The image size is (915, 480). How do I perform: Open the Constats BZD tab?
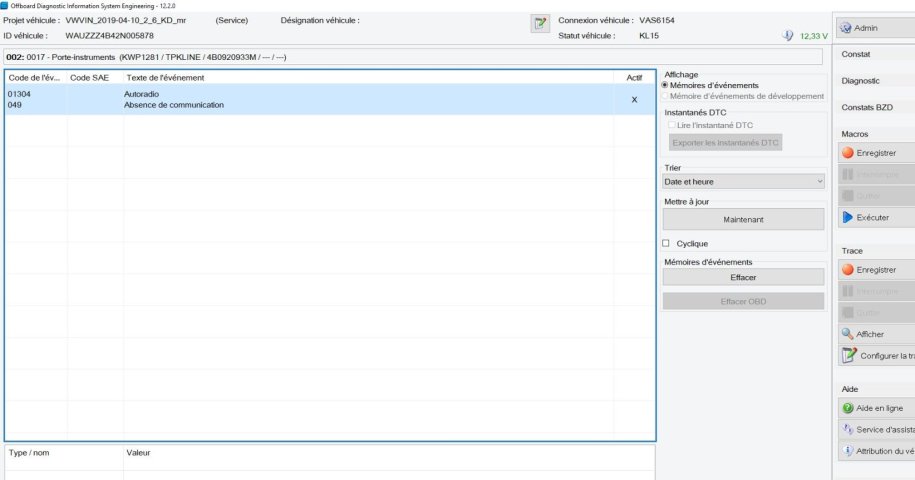[867, 107]
